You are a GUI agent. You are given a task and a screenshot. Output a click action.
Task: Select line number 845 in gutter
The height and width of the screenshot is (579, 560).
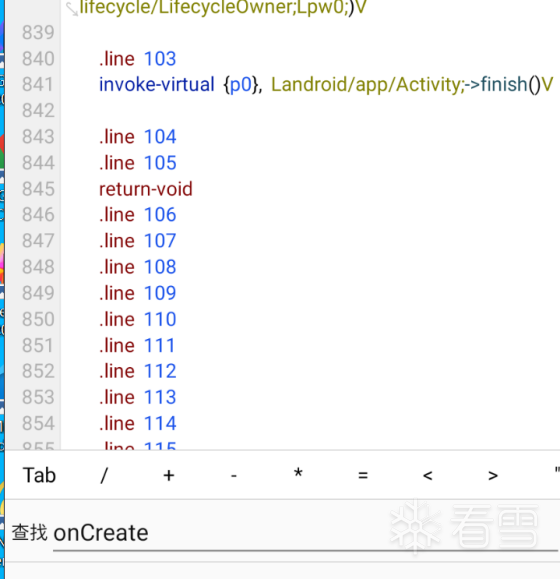(x=38, y=189)
